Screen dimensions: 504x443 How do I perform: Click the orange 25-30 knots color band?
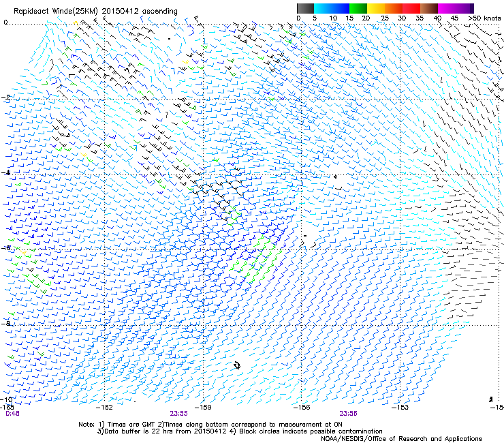pyautogui.click(x=394, y=8)
